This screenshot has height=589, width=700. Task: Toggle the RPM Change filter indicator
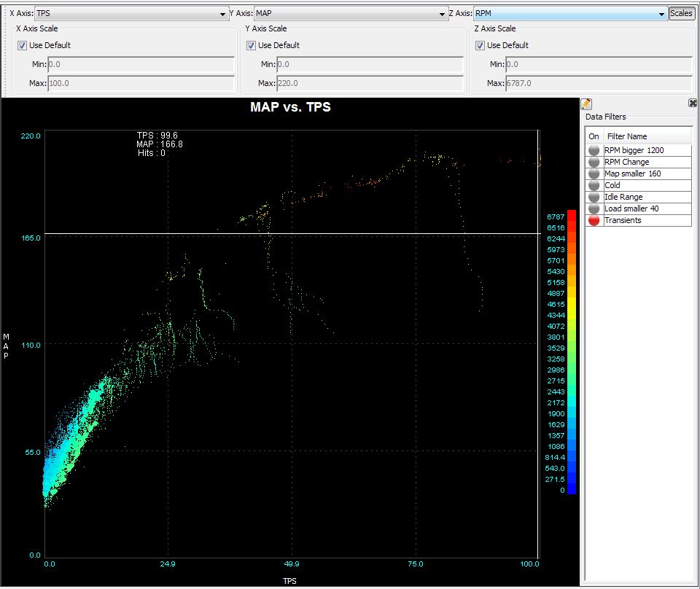(x=594, y=162)
